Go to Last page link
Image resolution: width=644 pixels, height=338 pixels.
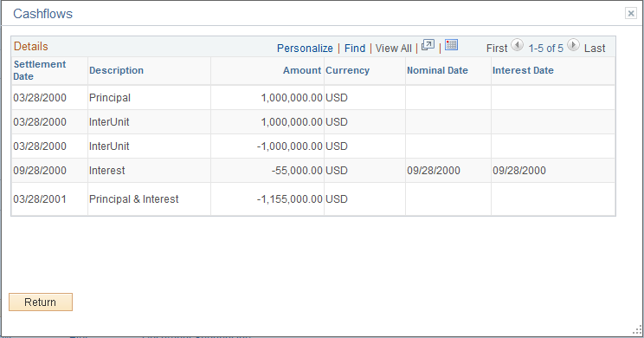(x=595, y=49)
